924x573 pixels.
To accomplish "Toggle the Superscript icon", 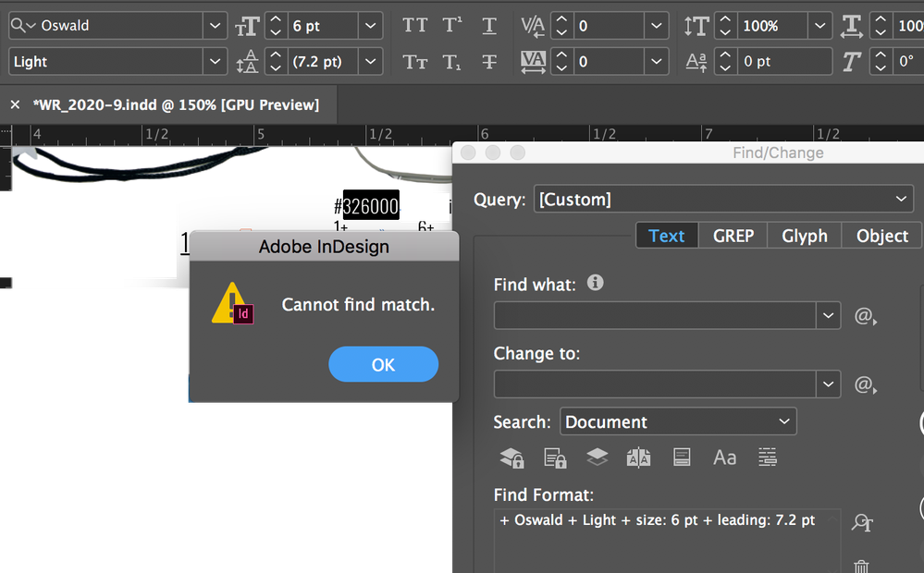I will 452,26.
